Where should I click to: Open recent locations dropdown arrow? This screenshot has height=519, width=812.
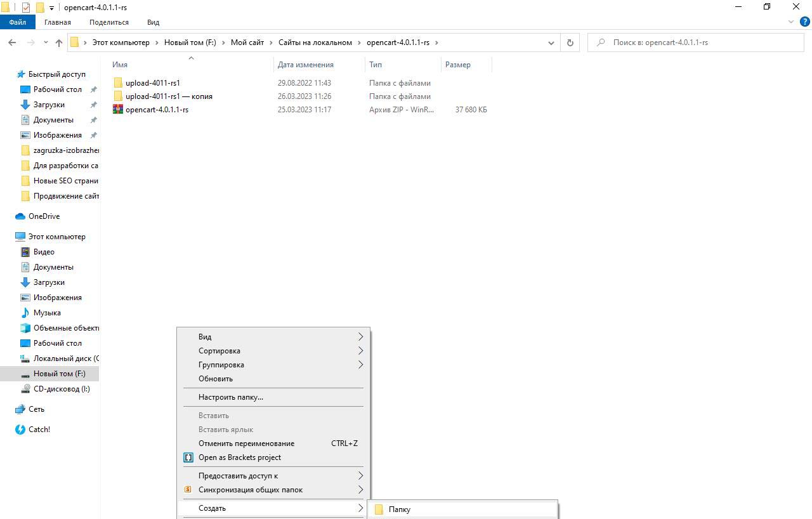46,43
